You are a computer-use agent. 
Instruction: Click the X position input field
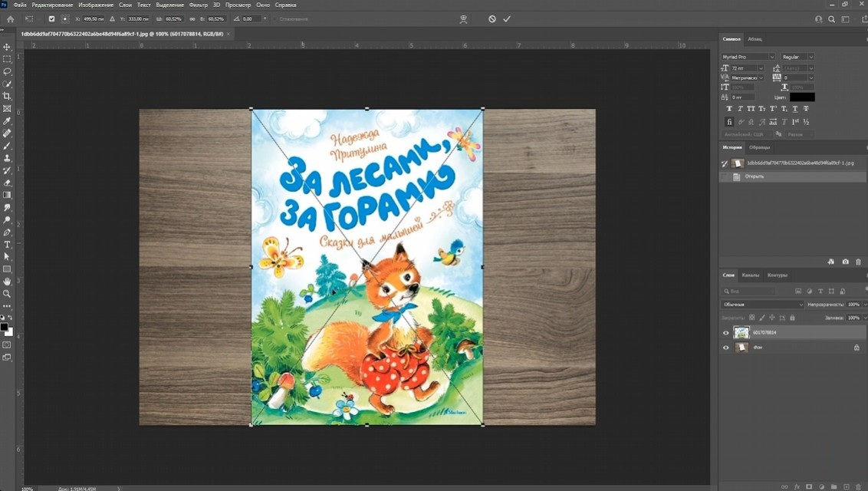pos(94,19)
